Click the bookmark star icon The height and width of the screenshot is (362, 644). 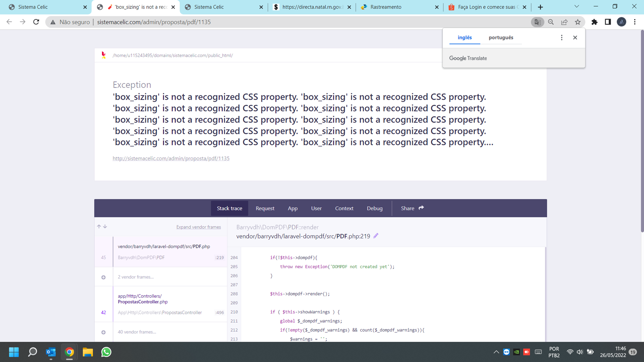click(x=577, y=22)
